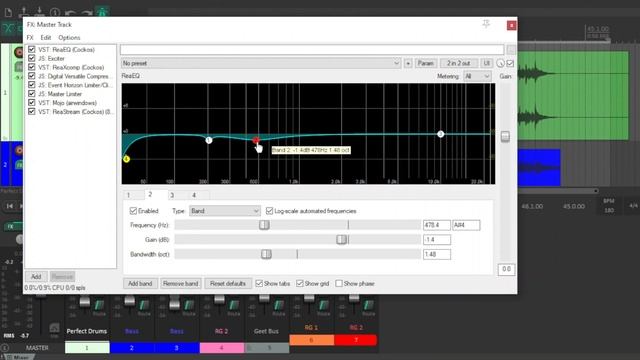This screenshot has width=640, height=360.
Task: Toggle Log-scale automated frequencies checkbox
Action: tap(269, 211)
